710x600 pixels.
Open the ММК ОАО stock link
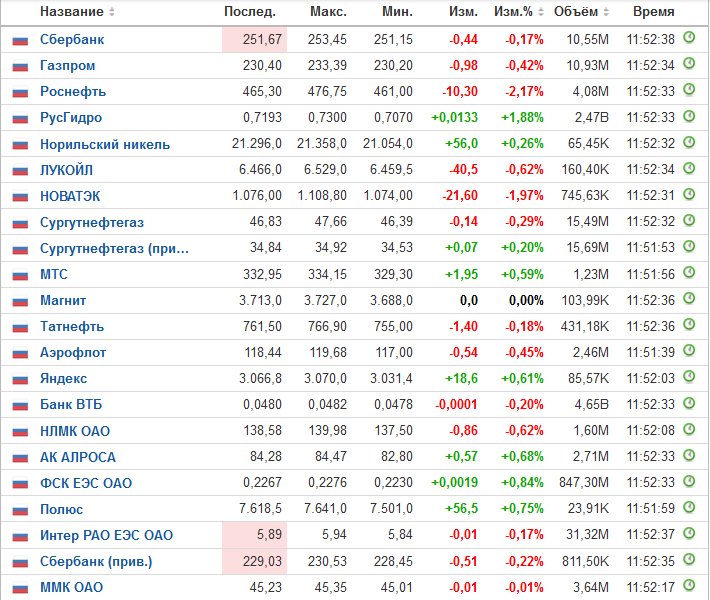click(72, 587)
